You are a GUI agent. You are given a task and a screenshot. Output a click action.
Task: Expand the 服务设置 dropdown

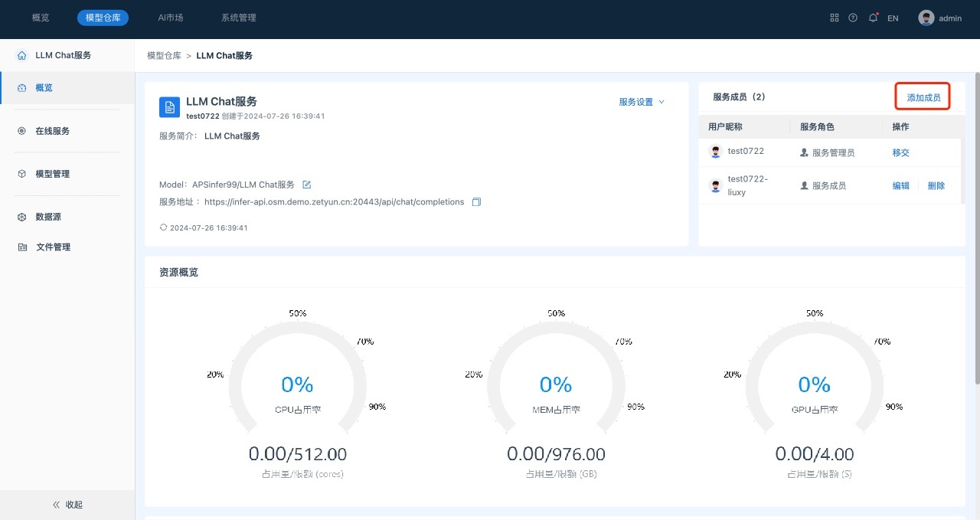(642, 102)
